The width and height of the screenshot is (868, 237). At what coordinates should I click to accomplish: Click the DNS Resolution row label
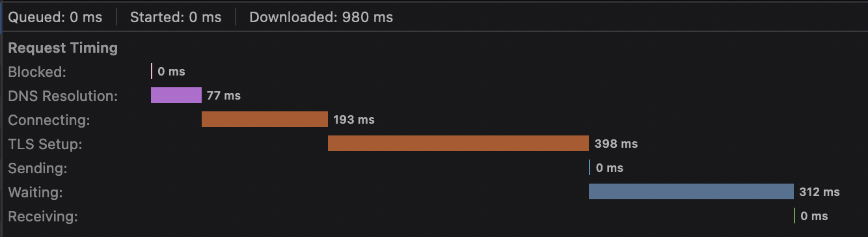63,96
